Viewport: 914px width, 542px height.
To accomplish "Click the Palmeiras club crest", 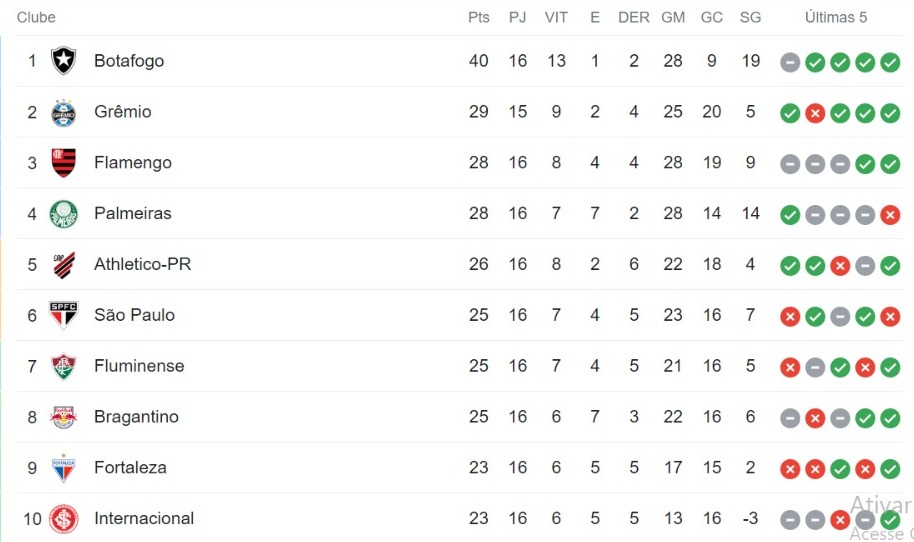I will [x=64, y=213].
